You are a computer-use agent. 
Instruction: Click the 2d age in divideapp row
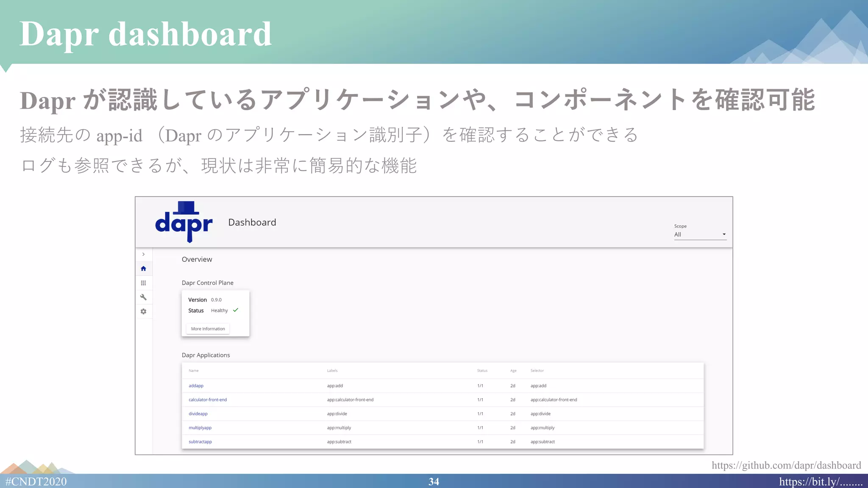click(513, 414)
